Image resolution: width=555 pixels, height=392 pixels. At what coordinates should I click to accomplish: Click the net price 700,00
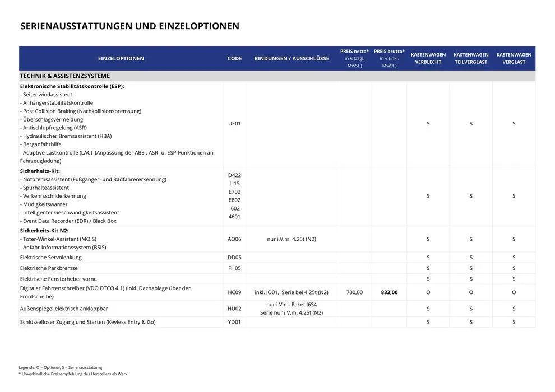pos(354,292)
